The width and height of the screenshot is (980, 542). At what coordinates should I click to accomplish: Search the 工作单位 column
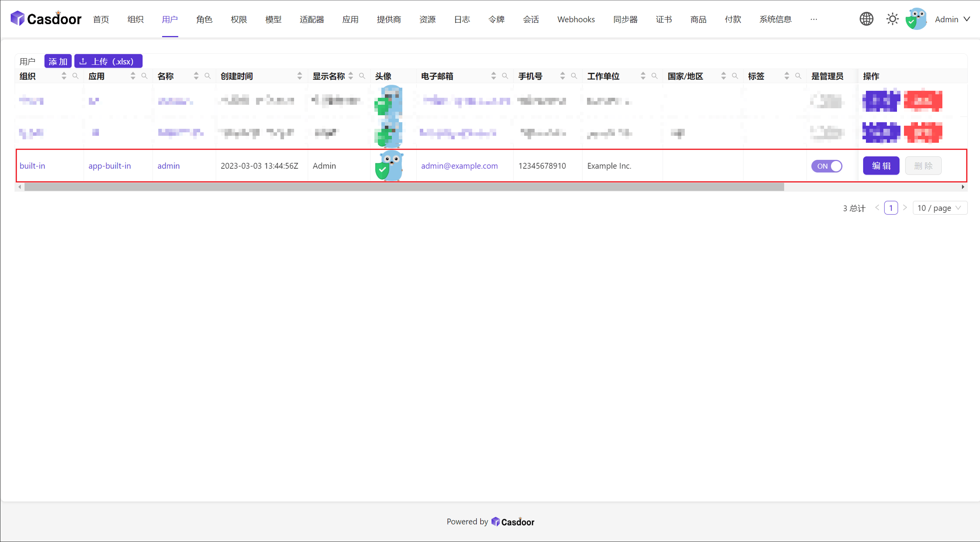pyautogui.click(x=654, y=76)
